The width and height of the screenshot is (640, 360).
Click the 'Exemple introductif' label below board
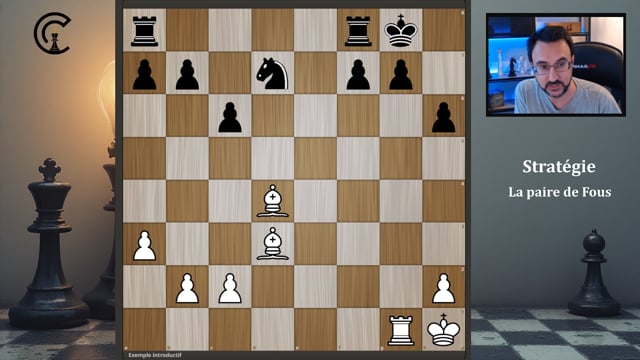coord(155,355)
